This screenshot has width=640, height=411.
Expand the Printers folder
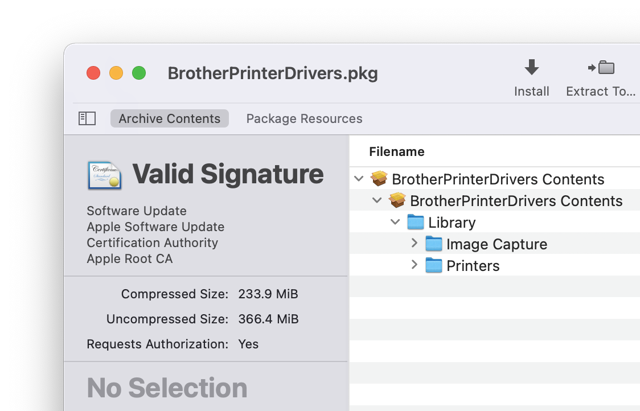coord(414,265)
